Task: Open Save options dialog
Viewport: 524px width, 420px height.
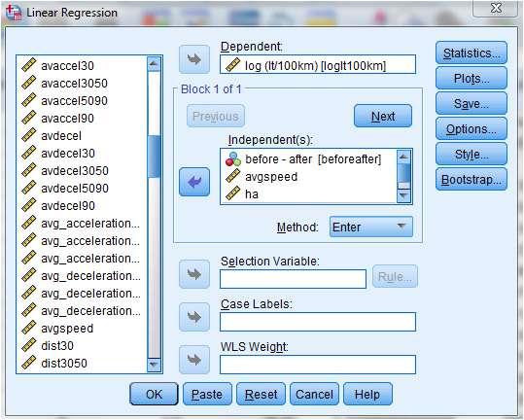Action: (x=472, y=104)
